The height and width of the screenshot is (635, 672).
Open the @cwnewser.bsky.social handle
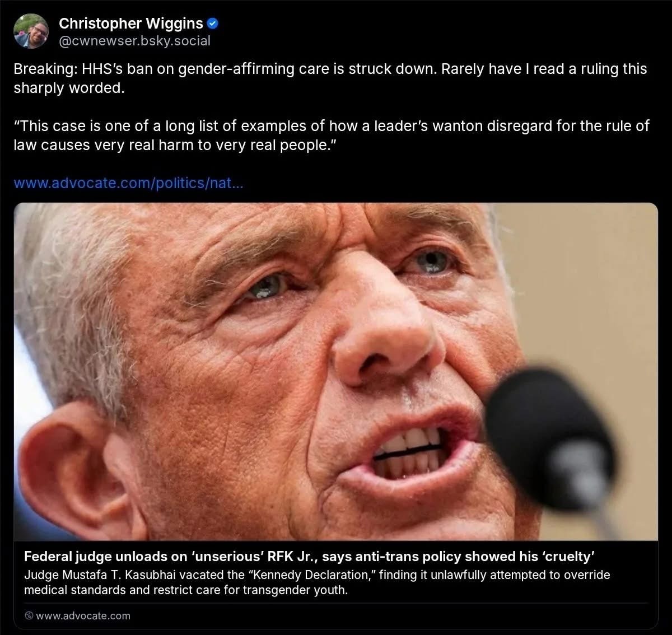(134, 41)
